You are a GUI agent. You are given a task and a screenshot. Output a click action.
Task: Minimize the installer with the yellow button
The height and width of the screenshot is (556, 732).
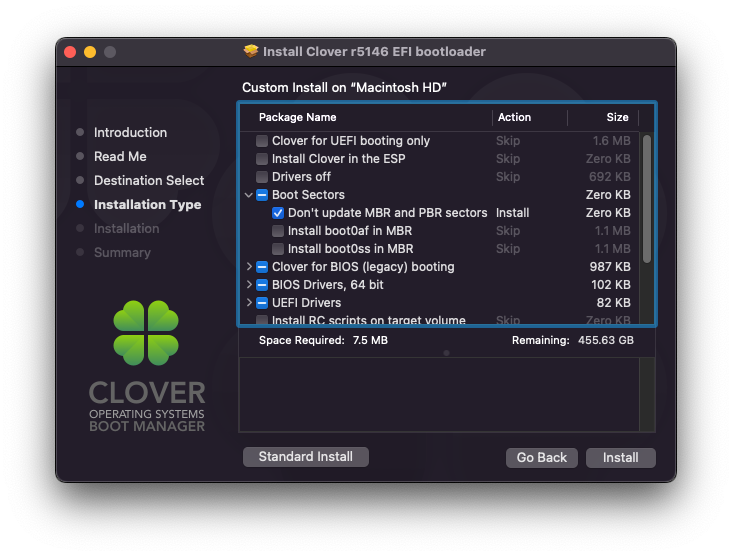[x=90, y=52]
